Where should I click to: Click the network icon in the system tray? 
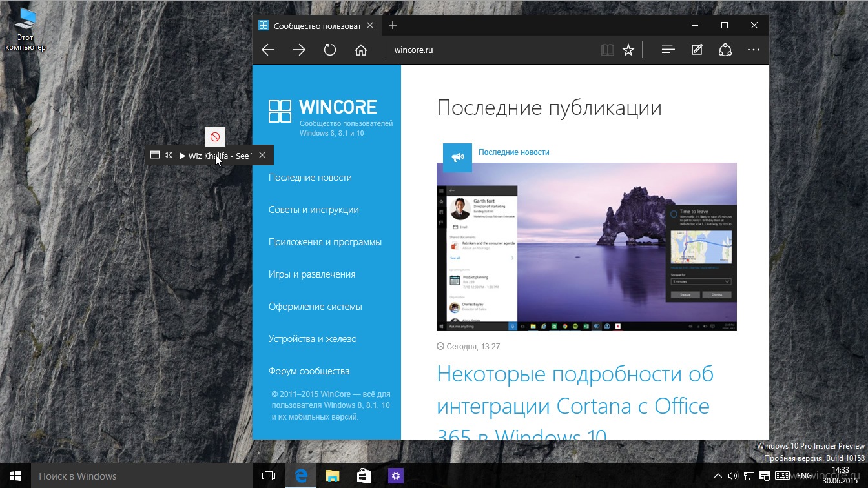click(749, 476)
